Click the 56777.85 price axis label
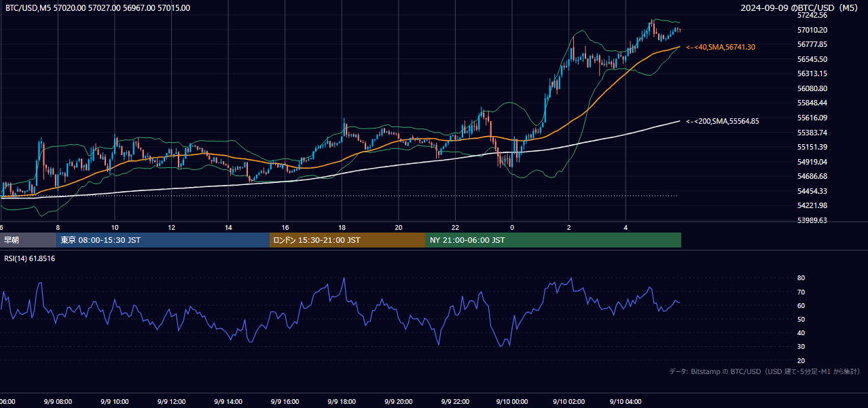Viewport: 868px width, 408px height. (x=812, y=44)
